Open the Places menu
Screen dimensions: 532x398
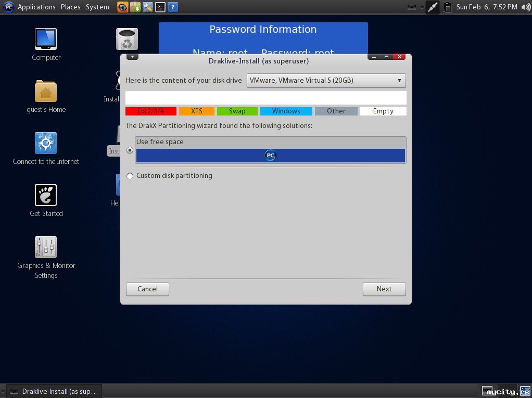(71, 7)
